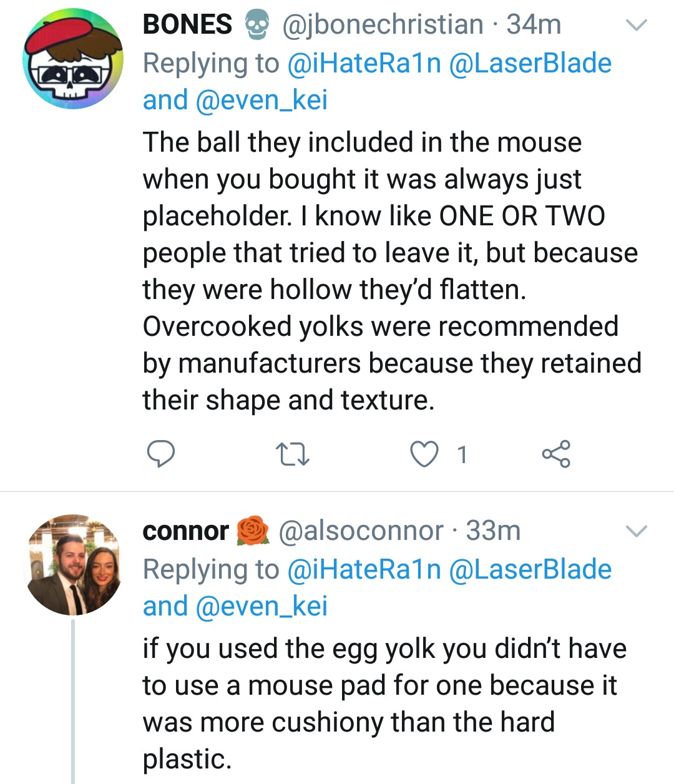Share the BONES tweet
The width and height of the screenshot is (674, 784).
point(555,454)
